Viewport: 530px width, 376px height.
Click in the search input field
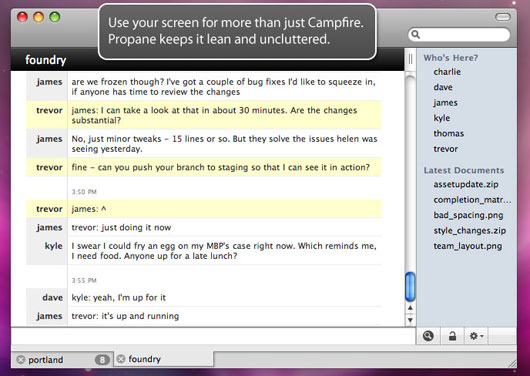tap(459, 34)
